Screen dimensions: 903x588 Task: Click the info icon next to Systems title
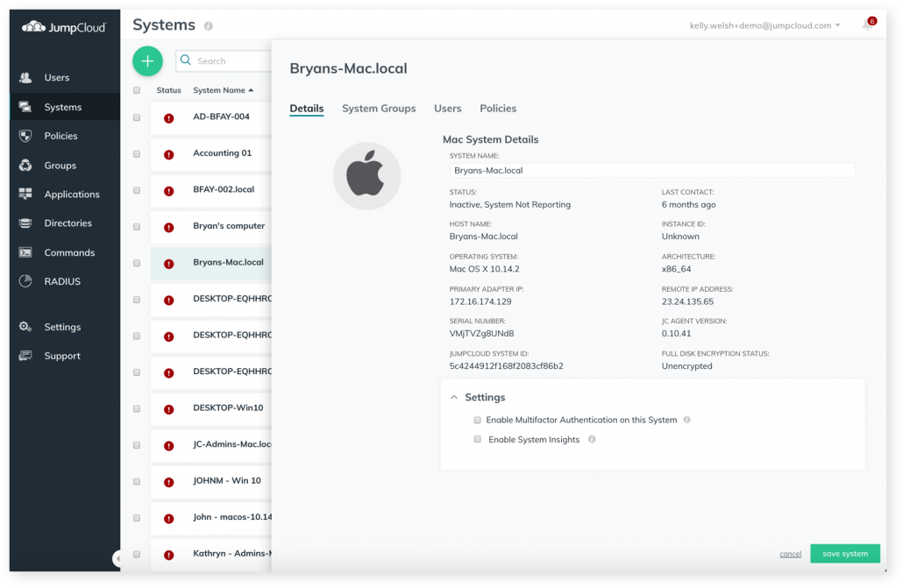[209, 26]
